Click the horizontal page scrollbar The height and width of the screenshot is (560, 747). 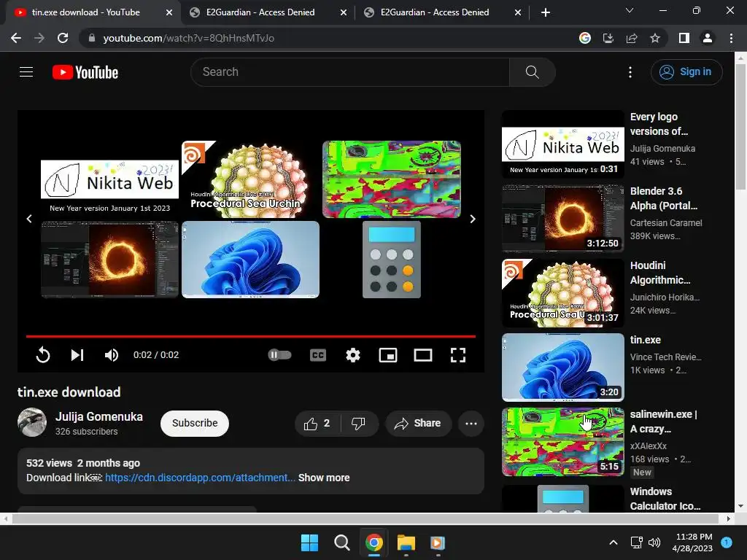point(366,518)
